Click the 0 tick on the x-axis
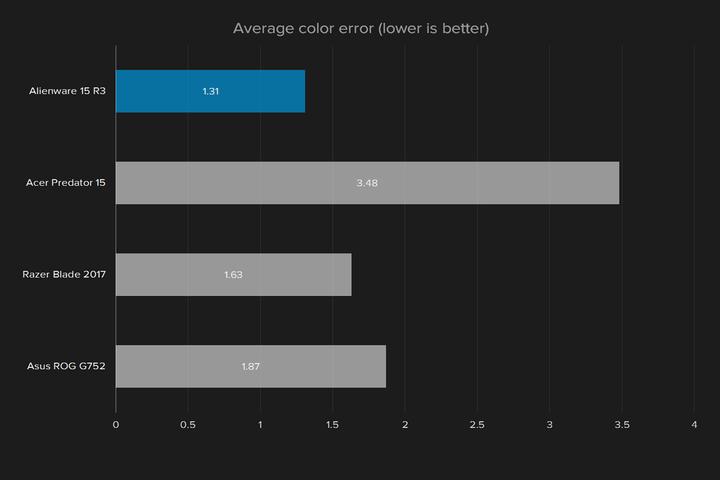720x480 pixels. (116, 425)
